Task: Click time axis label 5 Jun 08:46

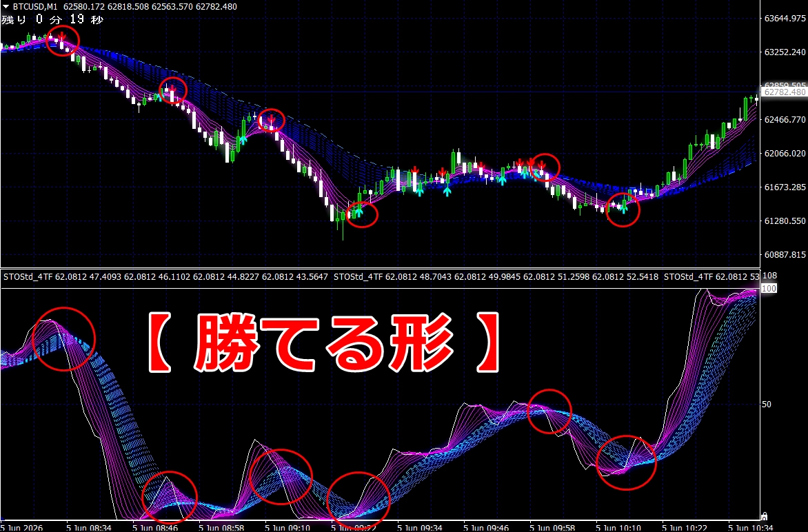Action: point(155,528)
